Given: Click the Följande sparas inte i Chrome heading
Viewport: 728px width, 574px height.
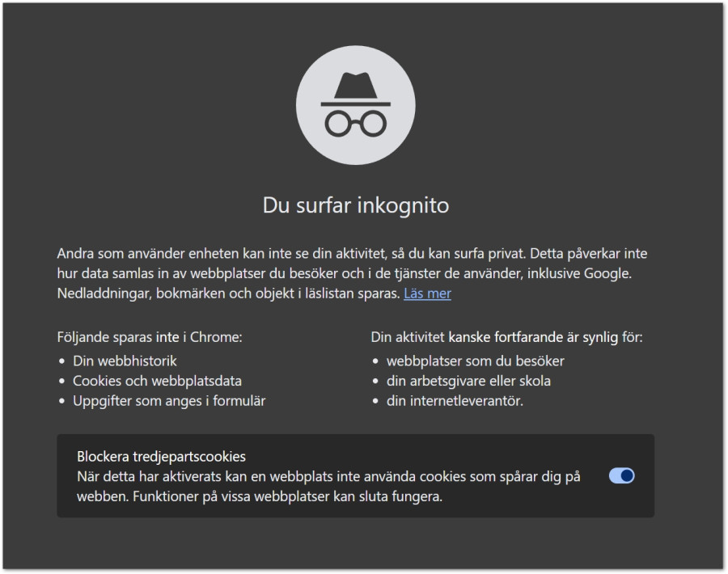Looking at the screenshot, I should (150, 337).
